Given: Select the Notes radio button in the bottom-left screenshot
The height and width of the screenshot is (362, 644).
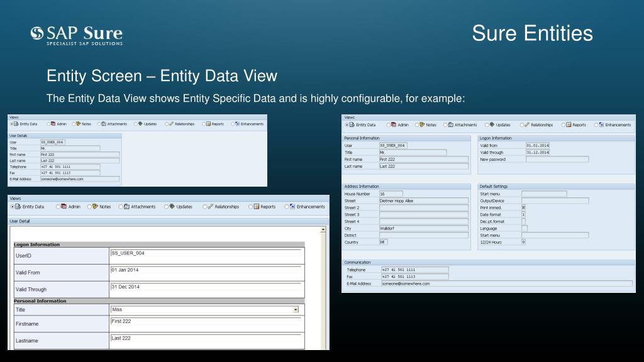Looking at the screenshot, I should pos(89,207).
